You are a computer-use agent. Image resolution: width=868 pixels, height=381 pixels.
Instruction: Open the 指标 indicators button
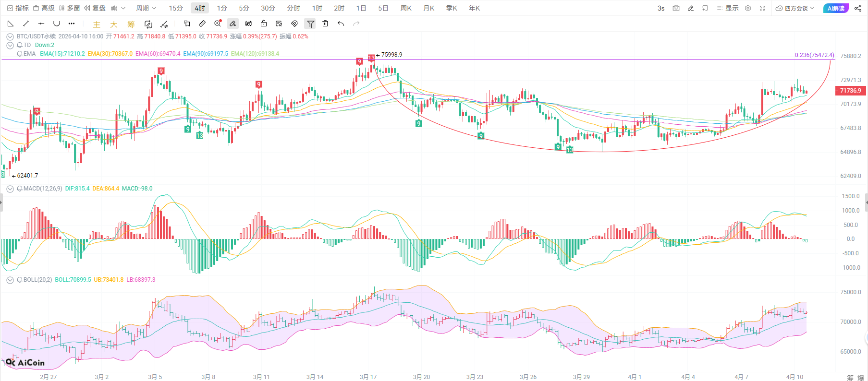18,8
